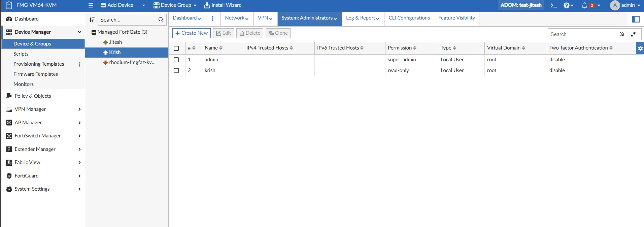
Task: Open the Log & Report tab
Action: 363,18
